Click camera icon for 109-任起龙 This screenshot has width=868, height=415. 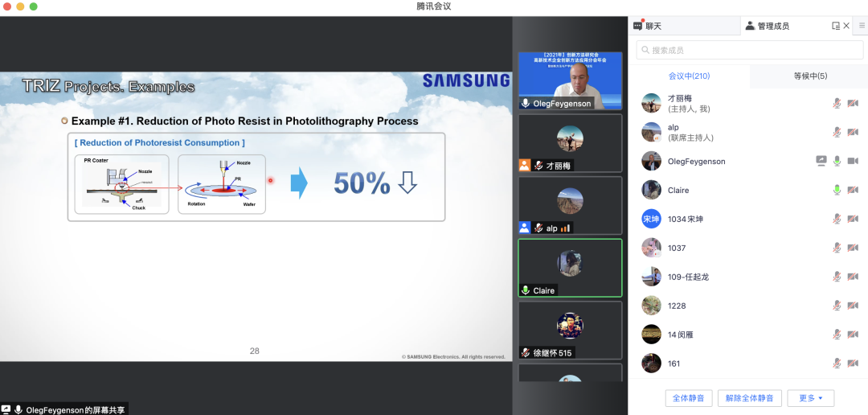click(x=853, y=277)
